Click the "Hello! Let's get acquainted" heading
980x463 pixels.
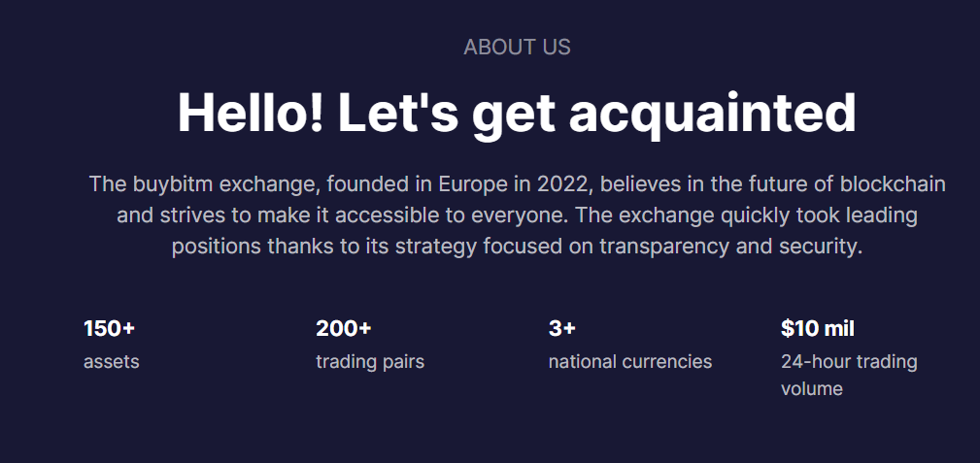point(517,112)
